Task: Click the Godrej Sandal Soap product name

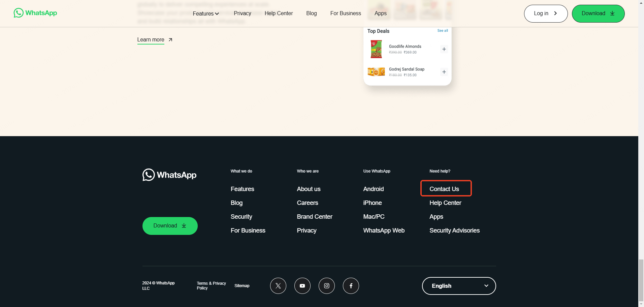Action: click(407, 69)
